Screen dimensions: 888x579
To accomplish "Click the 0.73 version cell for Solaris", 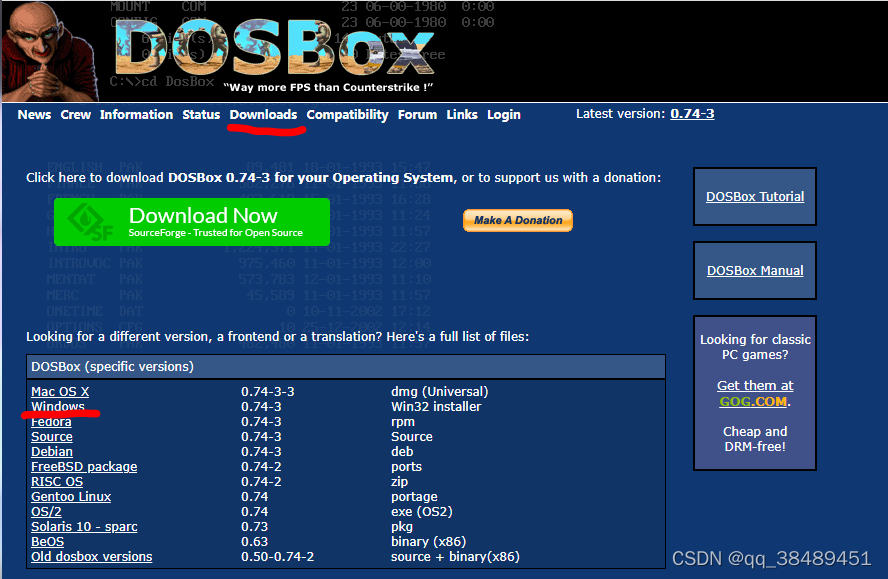I will pos(254,527).
